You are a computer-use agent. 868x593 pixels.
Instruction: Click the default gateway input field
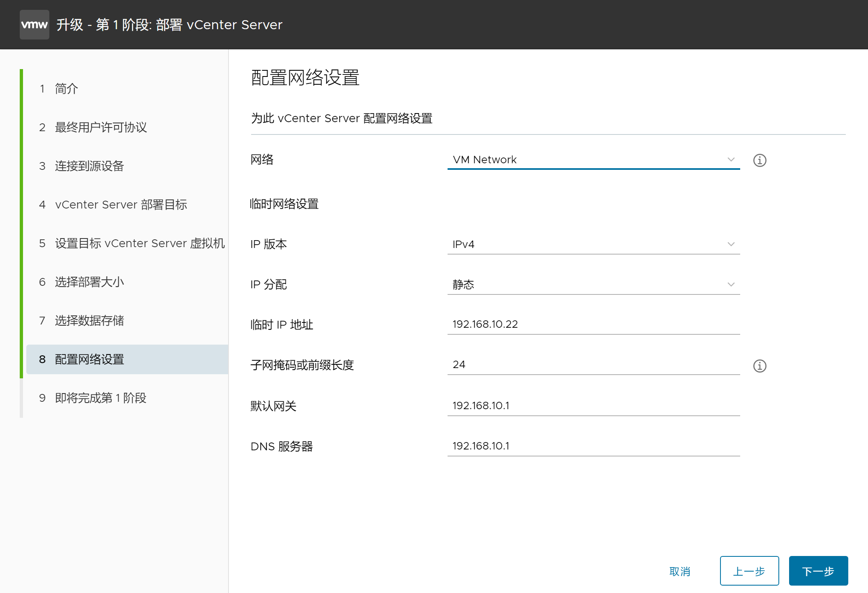click(x=593, y=405)
